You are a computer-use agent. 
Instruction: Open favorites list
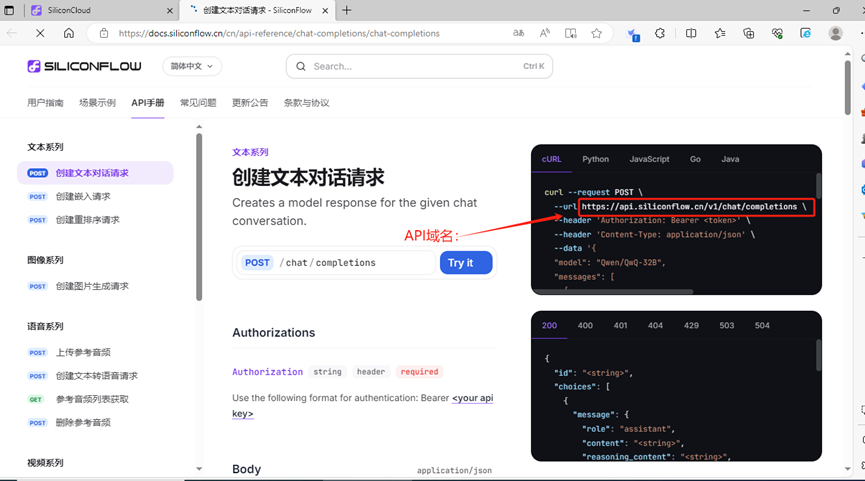pyautogui.click(x=720, y=33)
